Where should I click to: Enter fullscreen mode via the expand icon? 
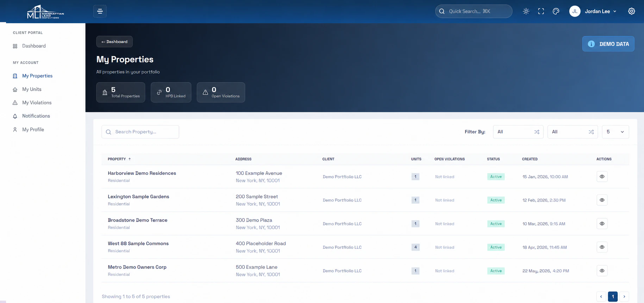pos(541,11)
